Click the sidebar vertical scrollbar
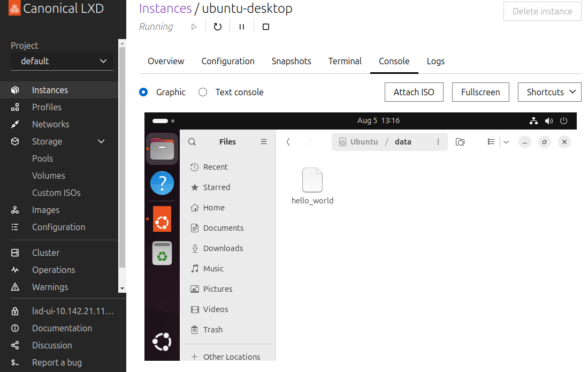Screen dimensions: 588x372 tap(122, 161)
